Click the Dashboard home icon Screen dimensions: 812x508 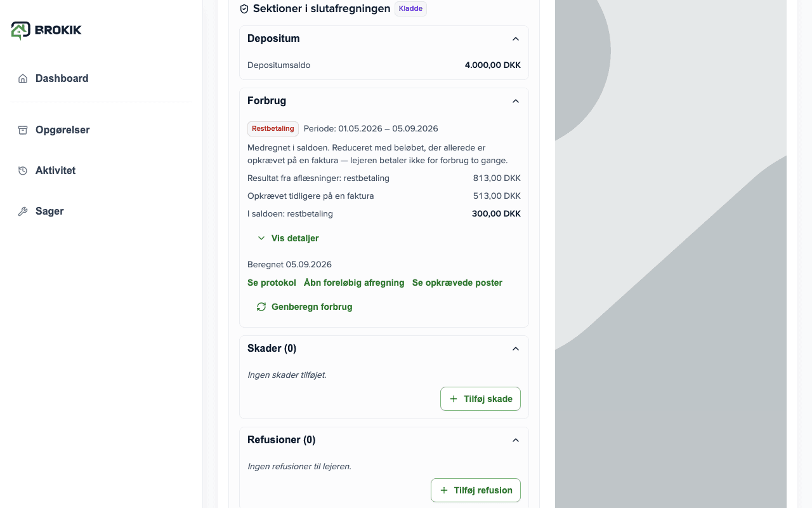(x=23, y=79)
